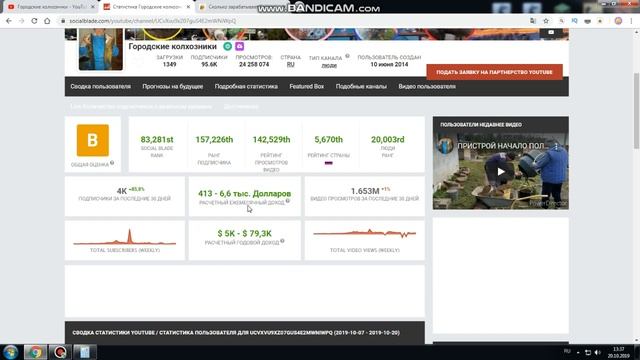640x360 pixels.
Task: Click the faded subscriber count sub-navigation link
Action: (141, 107)
